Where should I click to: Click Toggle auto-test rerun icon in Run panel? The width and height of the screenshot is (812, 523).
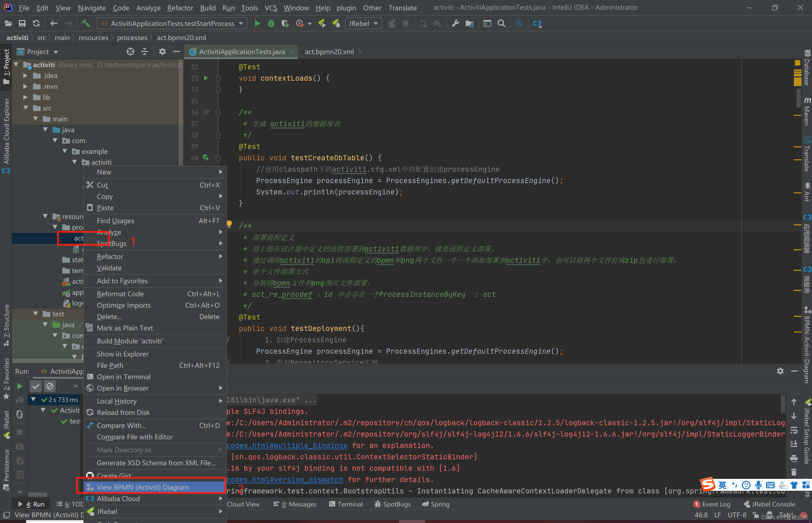pyautogui.click(x=20, y=414)
